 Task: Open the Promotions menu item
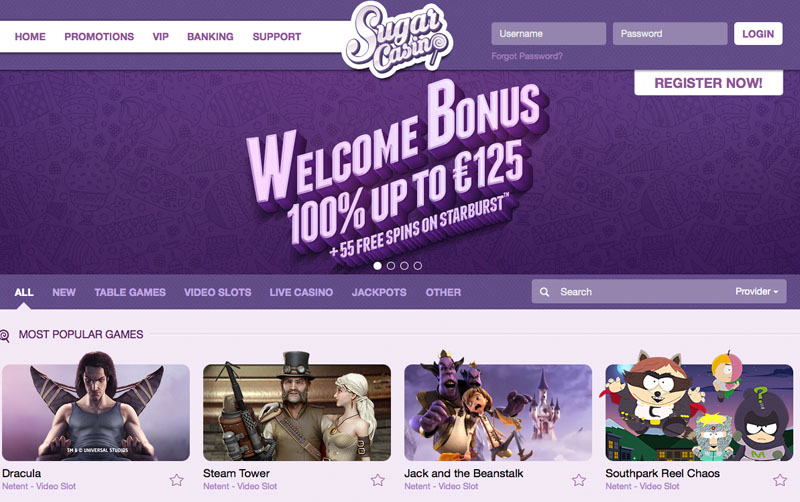[x=99, y=37]
